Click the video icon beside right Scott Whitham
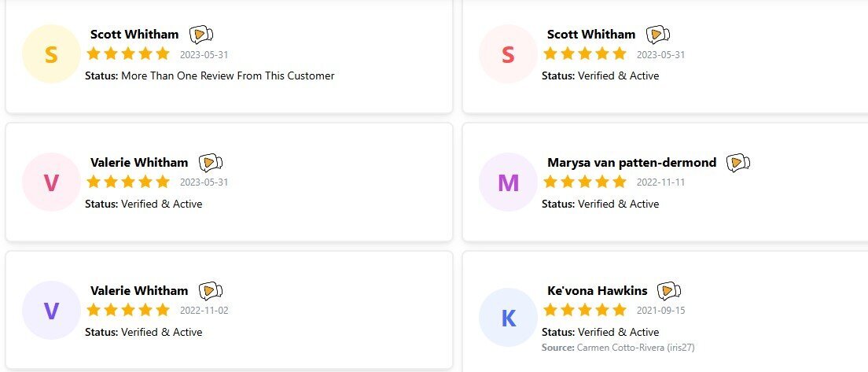Image resolution: width=868 pixels, height=372 pixels. click(x=658, y=35)
